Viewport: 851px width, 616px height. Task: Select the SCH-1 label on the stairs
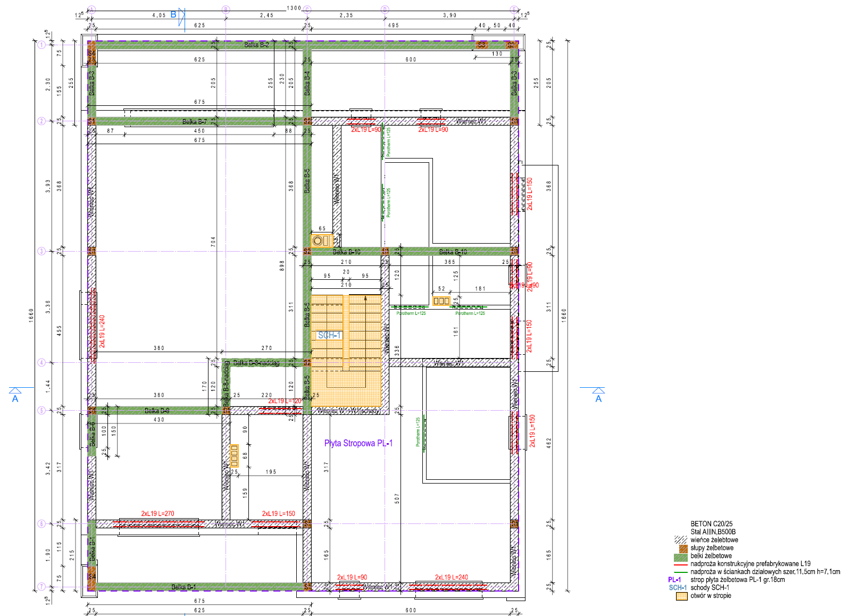329,335
